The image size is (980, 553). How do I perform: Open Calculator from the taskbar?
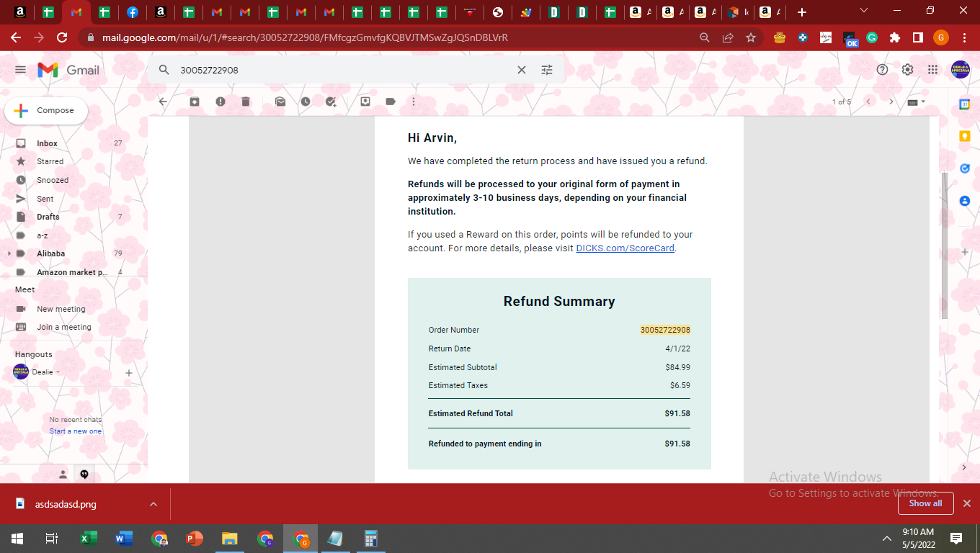point(371,539)
